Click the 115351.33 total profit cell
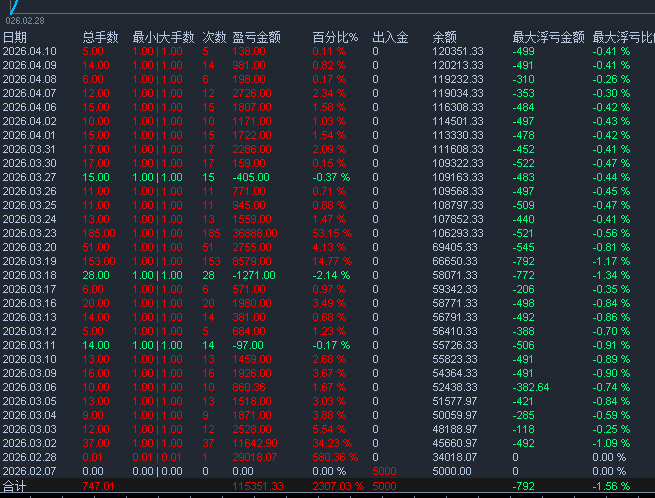Image resolution: width=655 pixels, height=498 pixels. [x=258, y=487]
